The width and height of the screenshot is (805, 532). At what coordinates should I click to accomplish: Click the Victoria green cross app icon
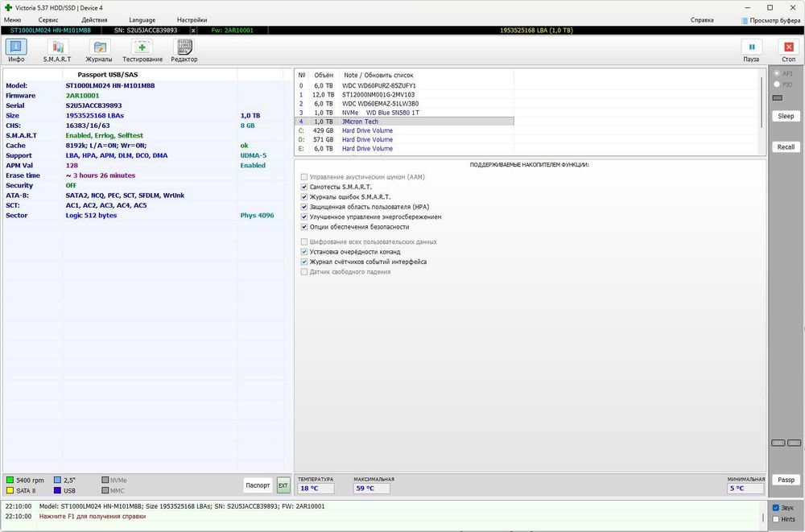click(8, 8)
